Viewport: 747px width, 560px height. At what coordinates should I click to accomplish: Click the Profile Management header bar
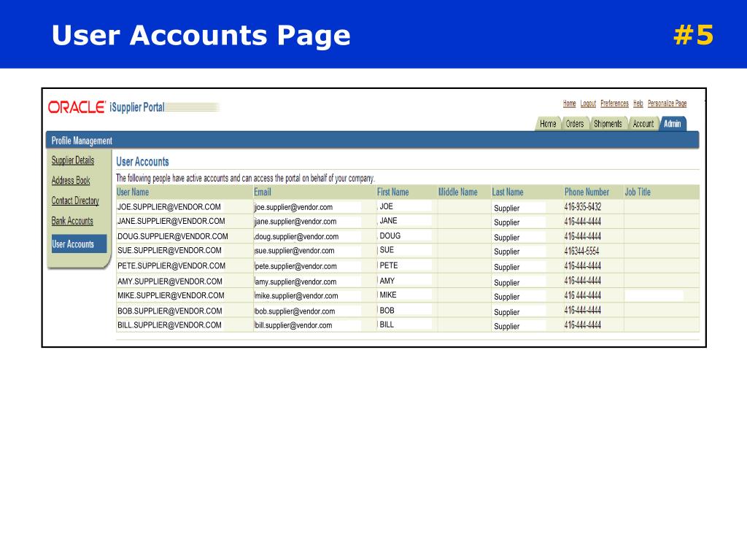pos(373,141)
